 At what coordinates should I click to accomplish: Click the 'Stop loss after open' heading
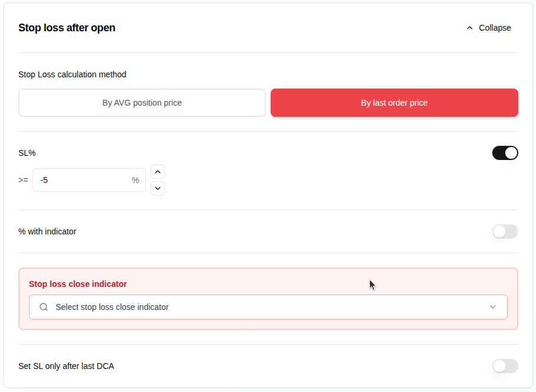(x=67, y=28)
